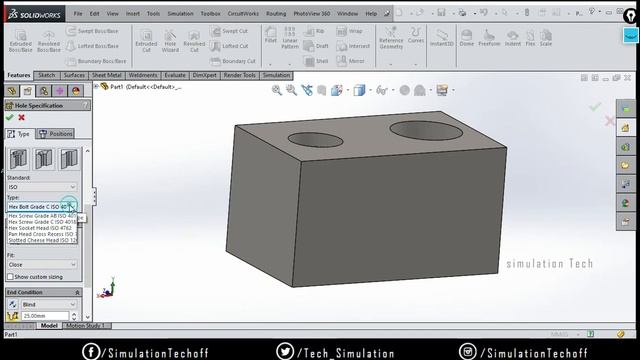
Task: Open Reference Geometry tool
Action: pos(391,38)
